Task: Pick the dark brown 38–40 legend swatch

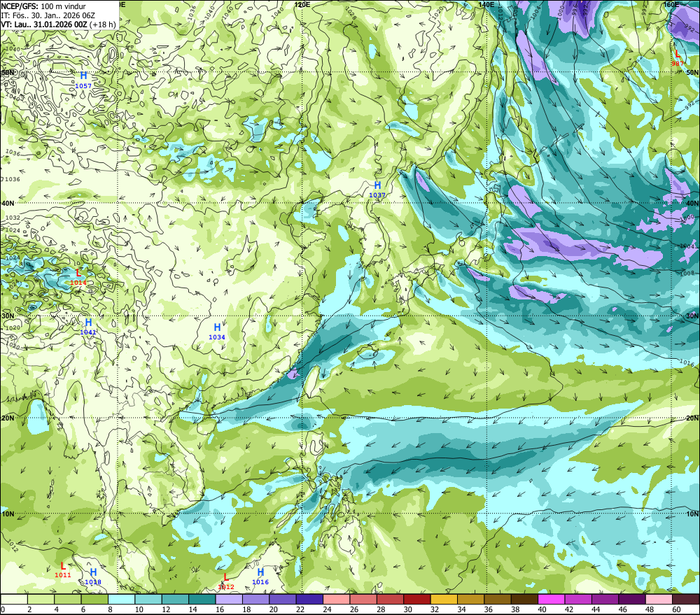Action: pos(524,599)
